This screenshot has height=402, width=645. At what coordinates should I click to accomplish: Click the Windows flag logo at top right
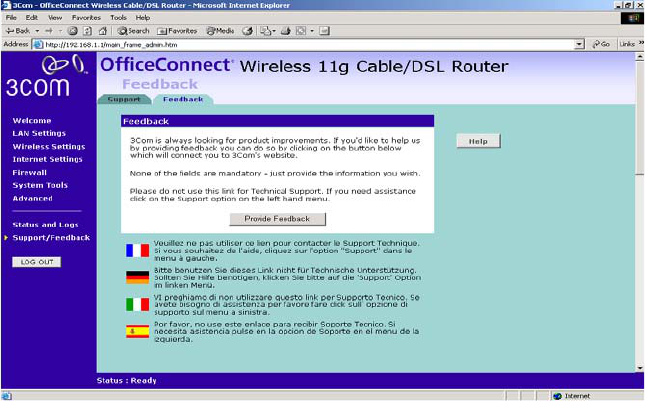[x=632, y=18]
